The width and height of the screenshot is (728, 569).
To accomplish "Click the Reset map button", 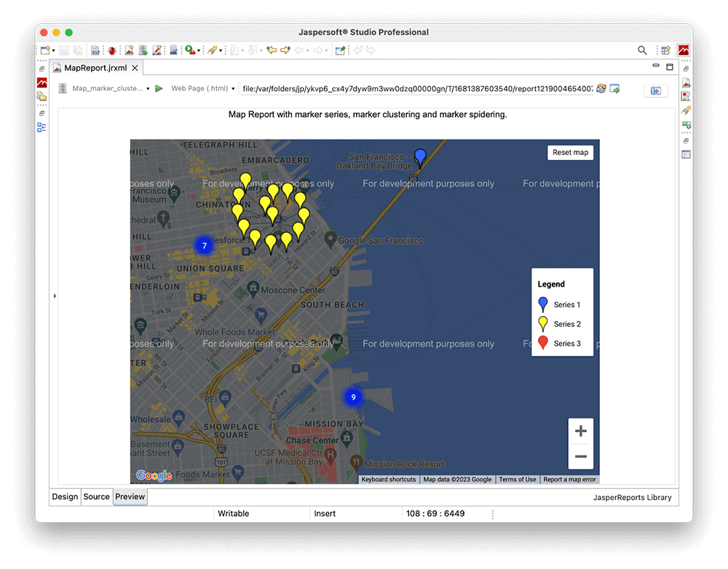I will pos(570,152).
